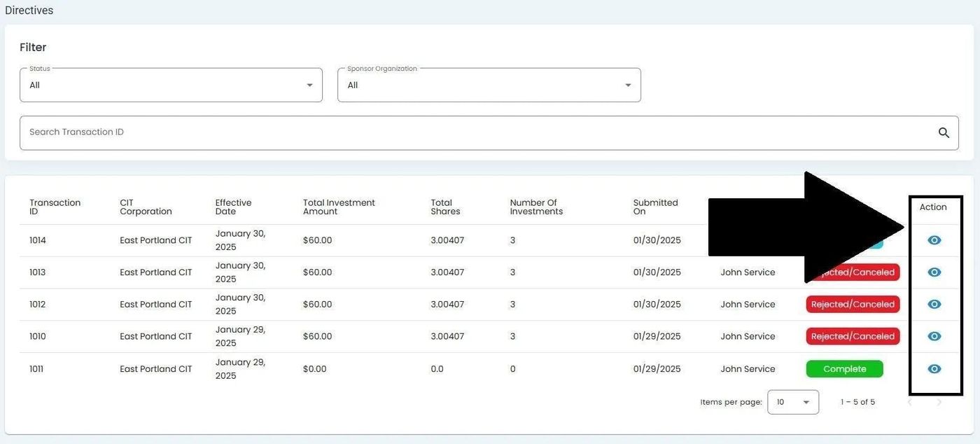
Task: Click the eye icon for transaction 1011
Action: coord(934,369)
